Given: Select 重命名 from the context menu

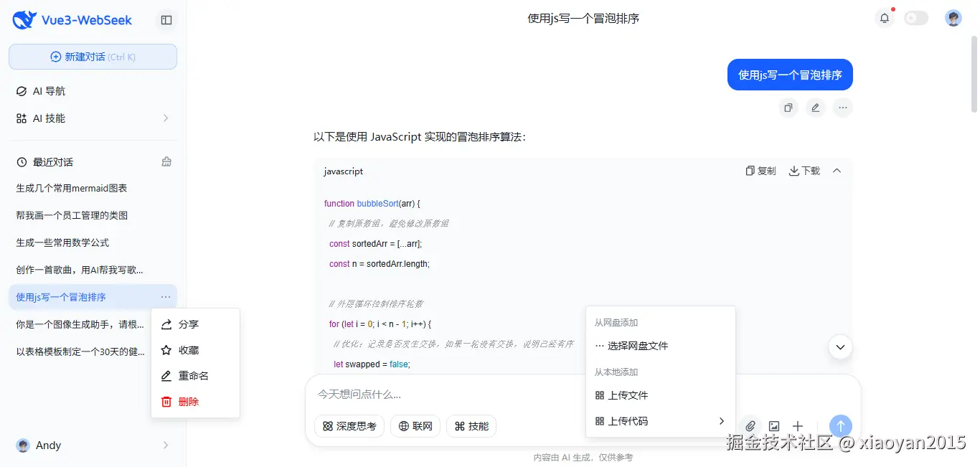Looking at the screenshot, I should (189, 375).
